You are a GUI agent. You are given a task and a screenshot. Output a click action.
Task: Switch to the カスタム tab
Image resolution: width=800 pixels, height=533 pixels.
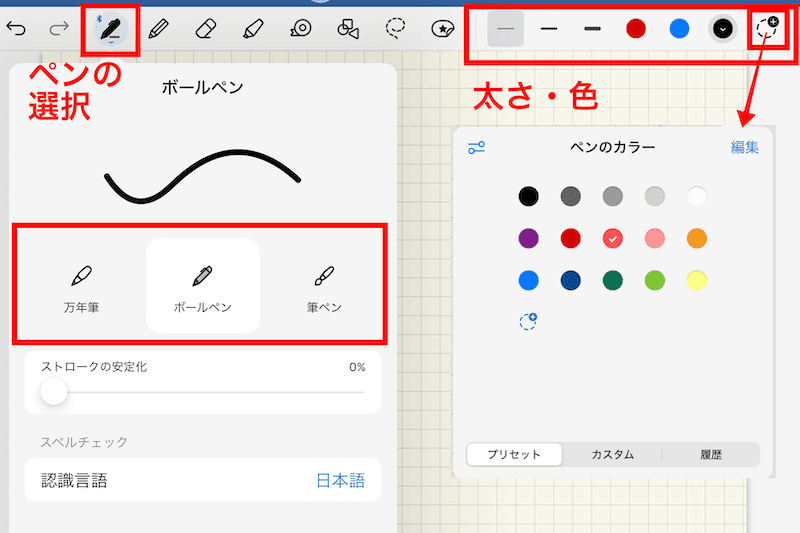[x=612, y=454]
